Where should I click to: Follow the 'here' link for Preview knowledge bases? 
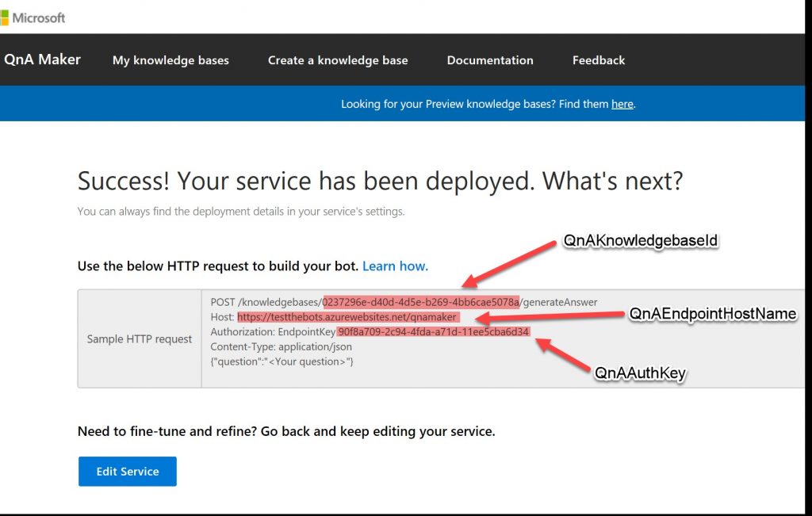tap(622, 104)
